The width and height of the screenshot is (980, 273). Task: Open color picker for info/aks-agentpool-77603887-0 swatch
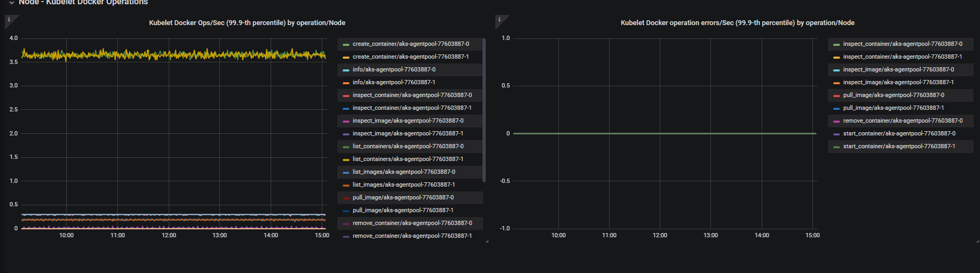point(346,70)
